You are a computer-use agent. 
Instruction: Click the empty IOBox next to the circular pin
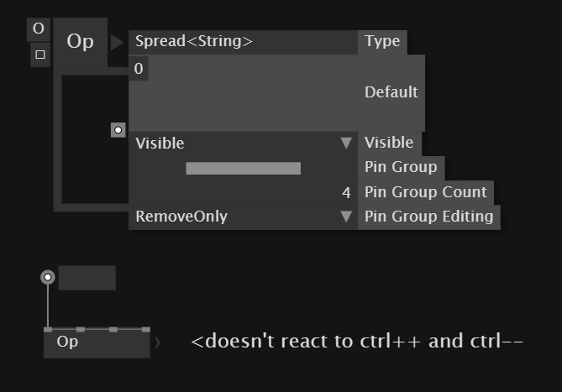pyautogui.click(x=87, y=278)
